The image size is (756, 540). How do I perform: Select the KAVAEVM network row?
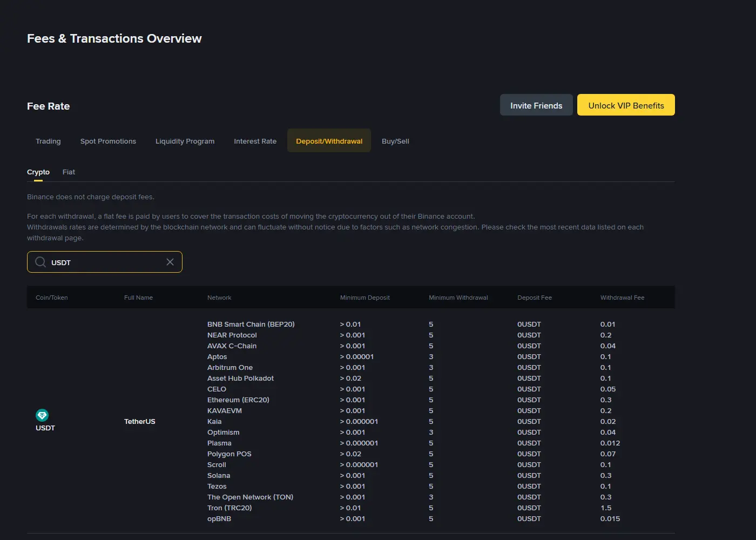pos(225,410)
